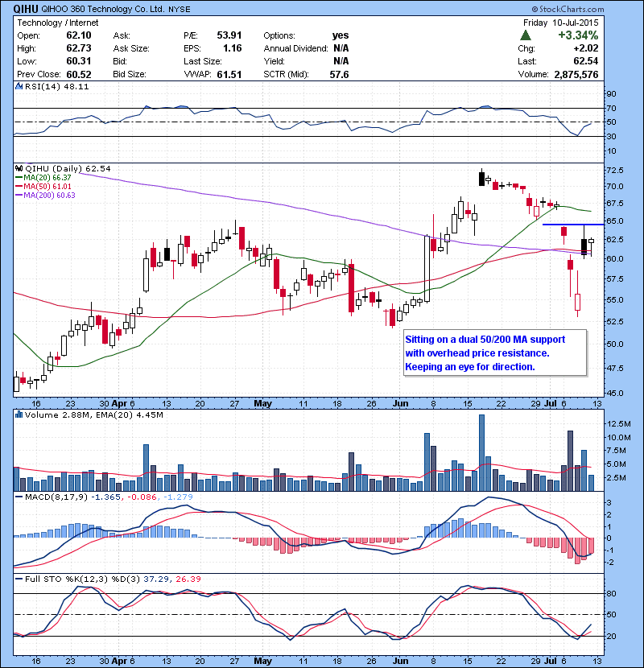The image size is (644, 668).
Task: Click the Ask Size label
Action: (x=131, y=48)
